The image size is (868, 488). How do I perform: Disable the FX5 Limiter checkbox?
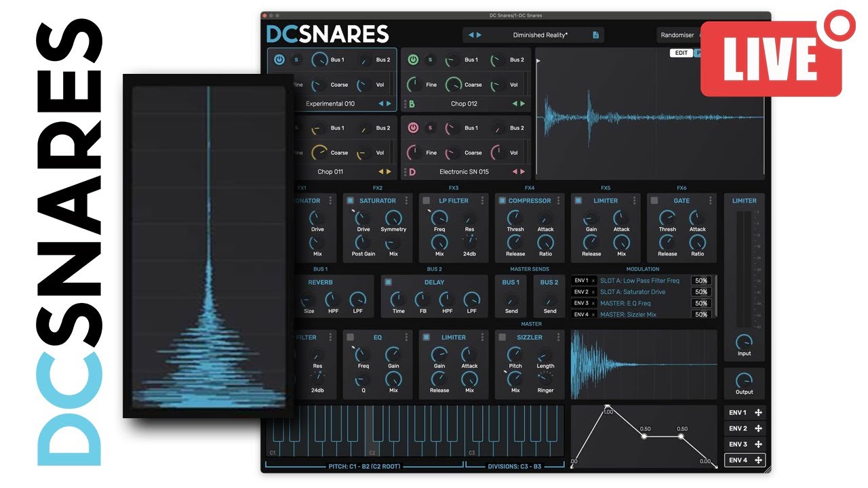coord(578,201)
